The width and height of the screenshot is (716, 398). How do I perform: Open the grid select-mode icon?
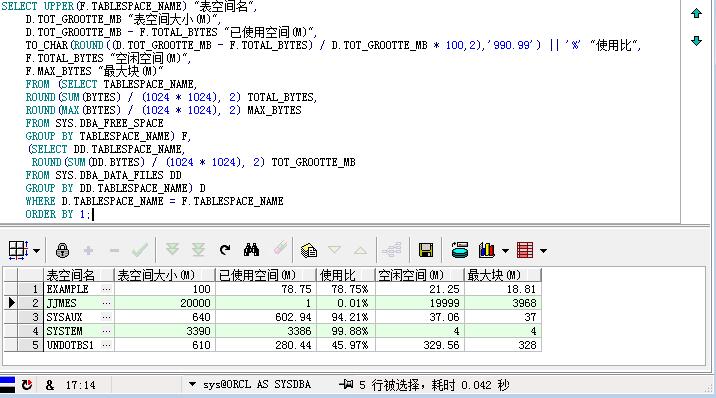18,250
